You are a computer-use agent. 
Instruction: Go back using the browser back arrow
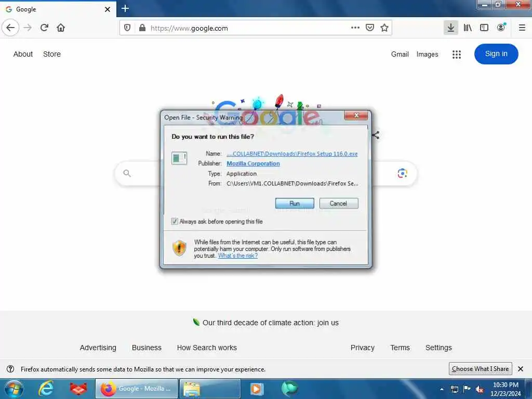coord(10,28)
